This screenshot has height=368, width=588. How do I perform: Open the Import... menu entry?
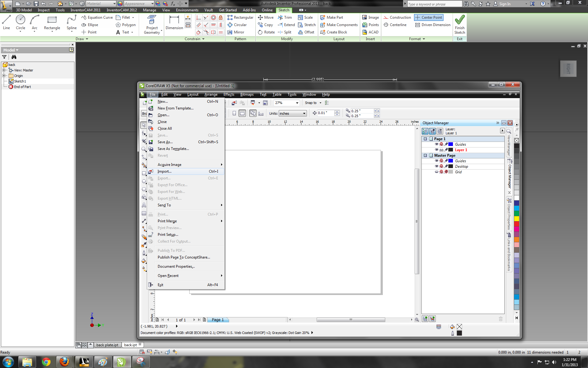[x=186, y=171]
